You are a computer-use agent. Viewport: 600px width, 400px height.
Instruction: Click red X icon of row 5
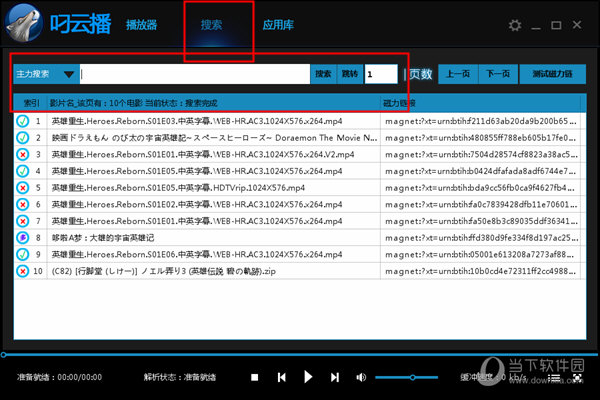[x=23, y=188]
